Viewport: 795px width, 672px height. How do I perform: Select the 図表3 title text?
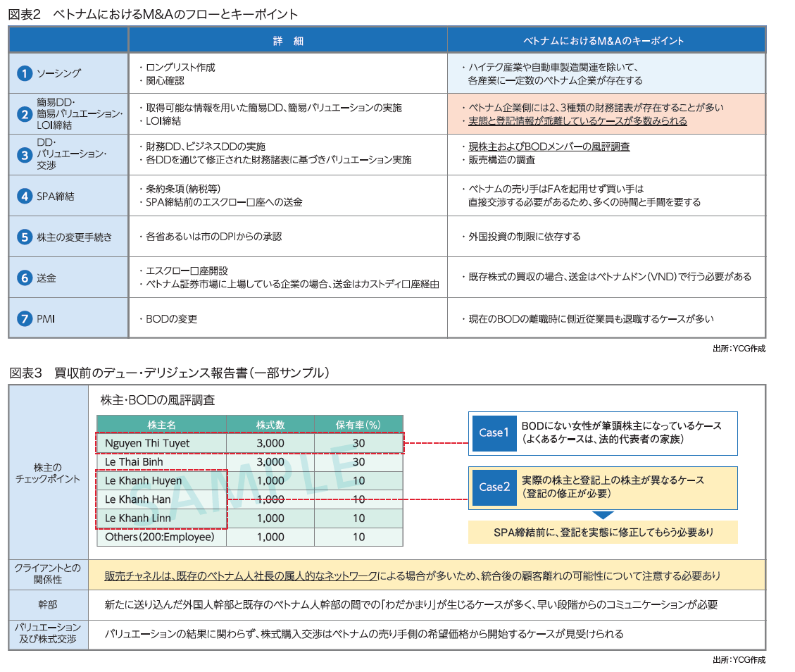169,373
